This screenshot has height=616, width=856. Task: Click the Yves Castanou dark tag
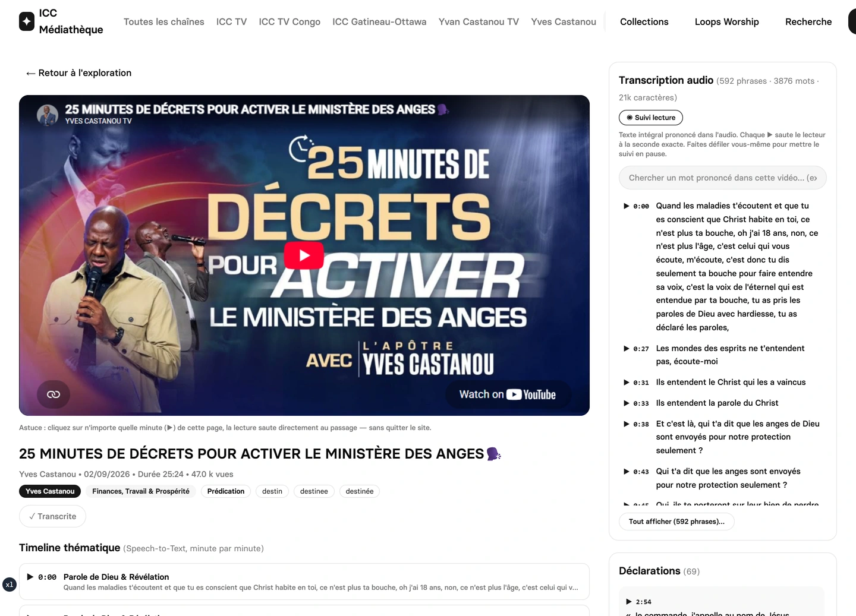50,491
